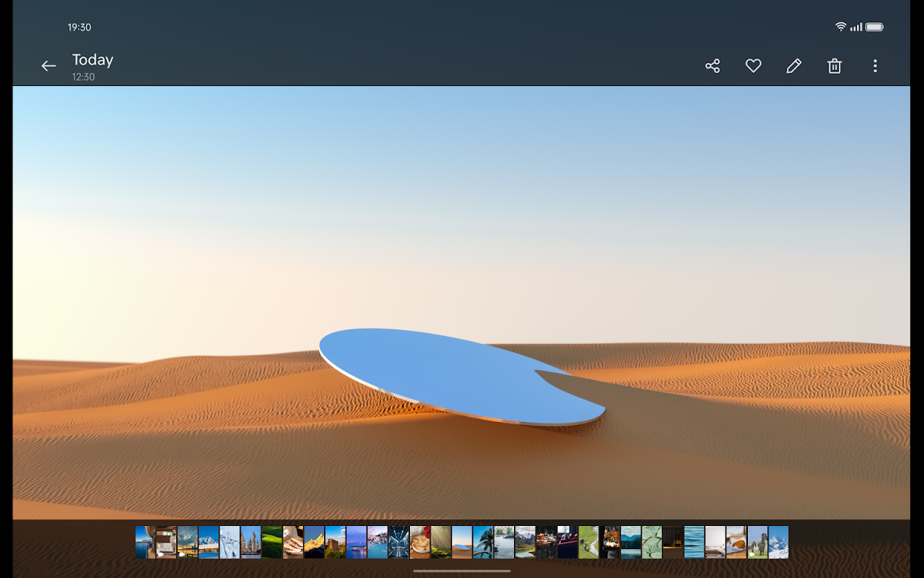Open the three-dot overflow menu
The height and width of the screenshot is (578, 924).
875,66
